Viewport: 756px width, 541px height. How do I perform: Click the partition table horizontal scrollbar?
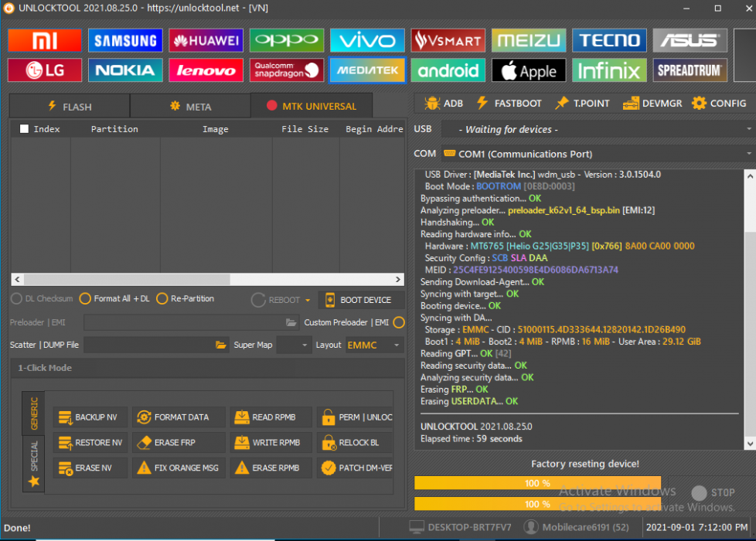(x=207, y=279)
